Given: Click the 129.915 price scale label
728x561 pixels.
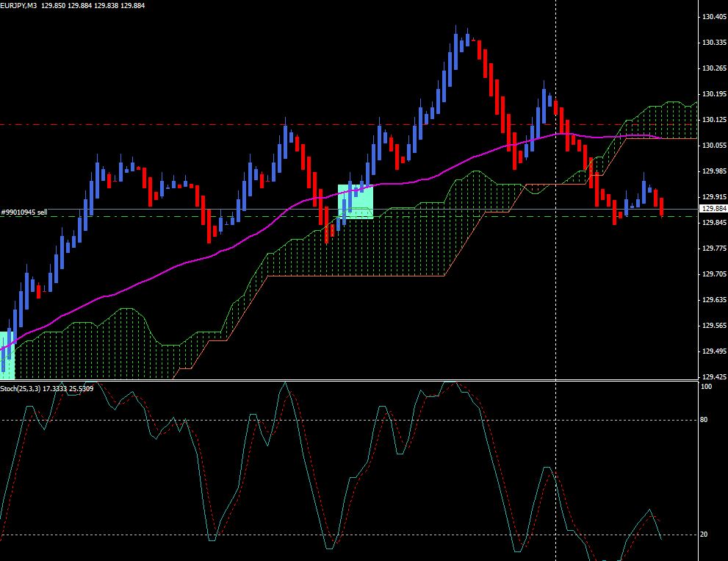Looking at the screenshot, I should pos(714,197).
